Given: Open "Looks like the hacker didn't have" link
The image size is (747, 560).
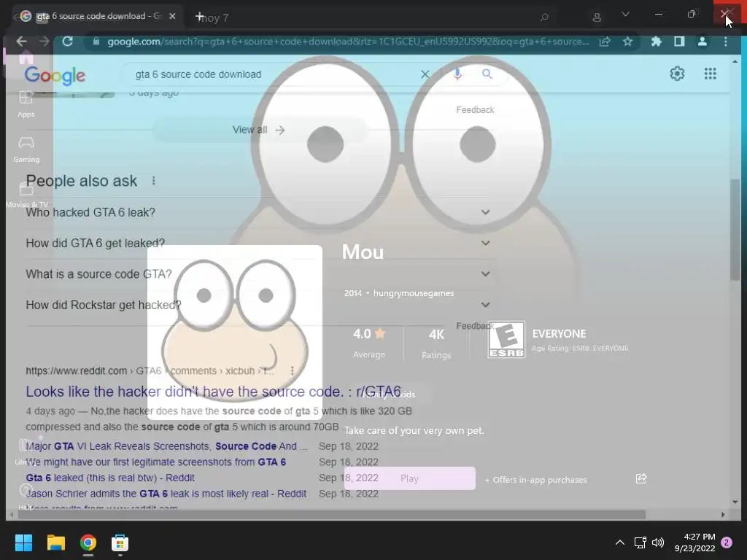Looking at the screenshot, I should click(x=214, y=392).
